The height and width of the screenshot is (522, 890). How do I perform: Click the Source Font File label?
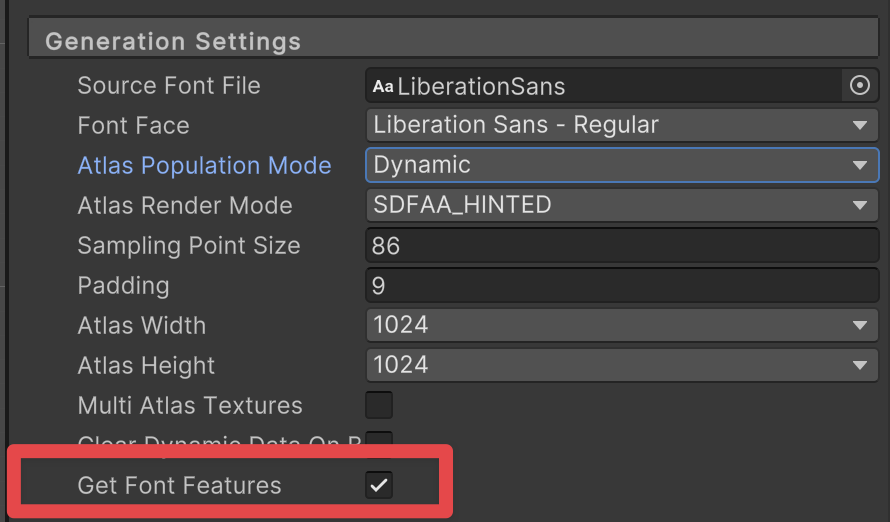(x=168, y=86)
